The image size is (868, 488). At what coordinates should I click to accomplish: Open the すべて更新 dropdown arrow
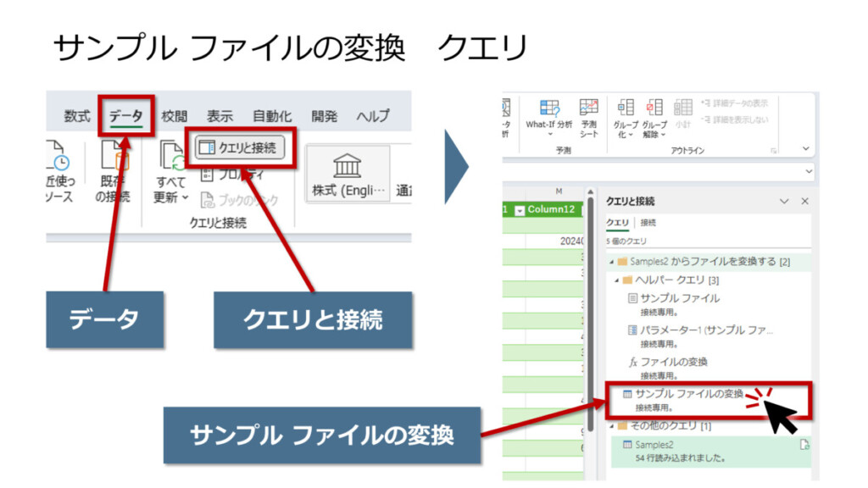[186, 197]
